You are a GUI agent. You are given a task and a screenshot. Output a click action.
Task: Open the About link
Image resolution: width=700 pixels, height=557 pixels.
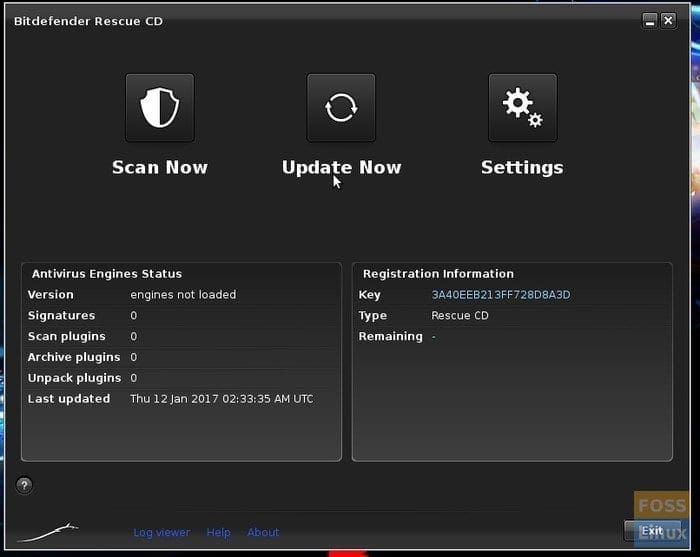pyautogui.click(x=263, y=532)
